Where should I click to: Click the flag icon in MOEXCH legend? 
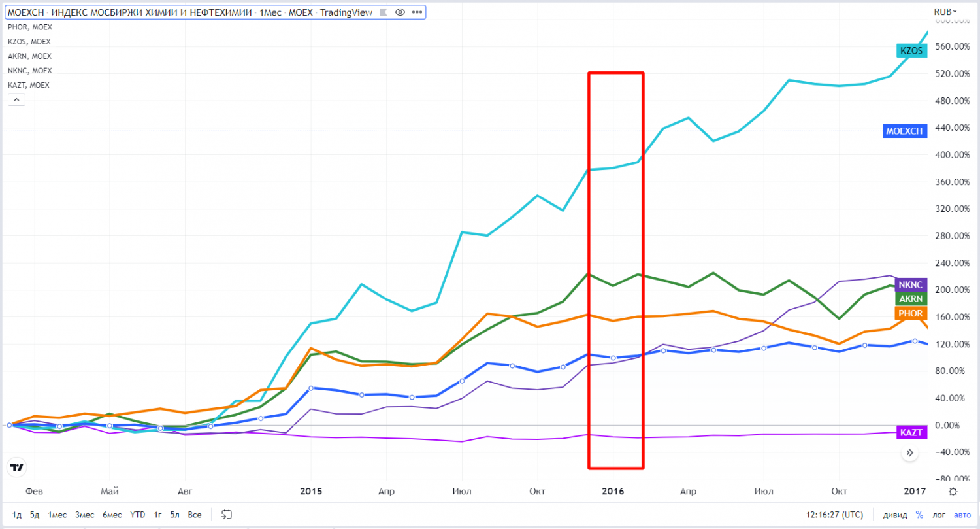(385, 12)
